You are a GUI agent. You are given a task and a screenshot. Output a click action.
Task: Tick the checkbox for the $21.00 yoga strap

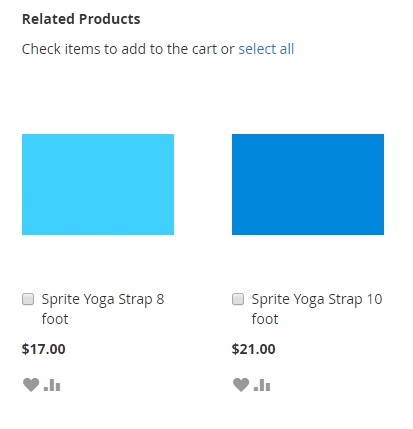coord(238,299)
